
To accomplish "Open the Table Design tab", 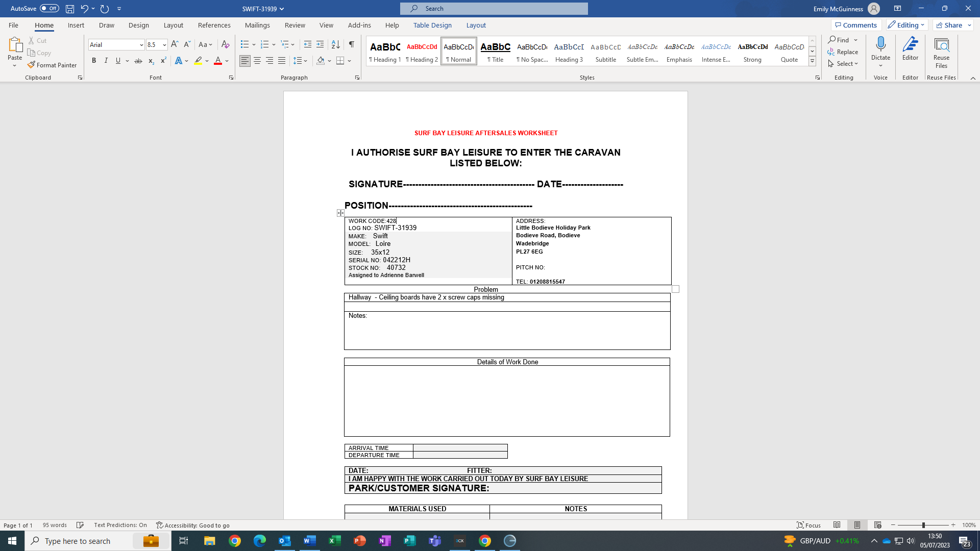I will pyautogui.click(x=432, y=25).
